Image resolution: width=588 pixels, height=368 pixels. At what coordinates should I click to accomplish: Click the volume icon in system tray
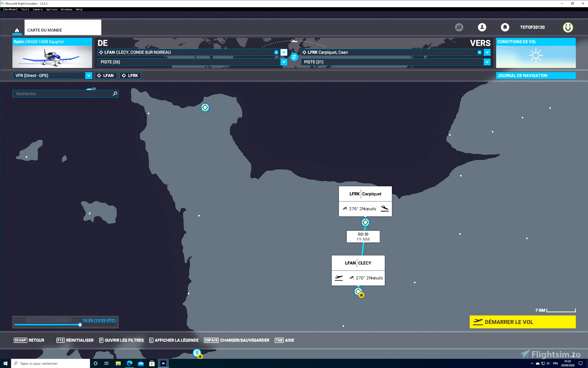pos(548,363)
